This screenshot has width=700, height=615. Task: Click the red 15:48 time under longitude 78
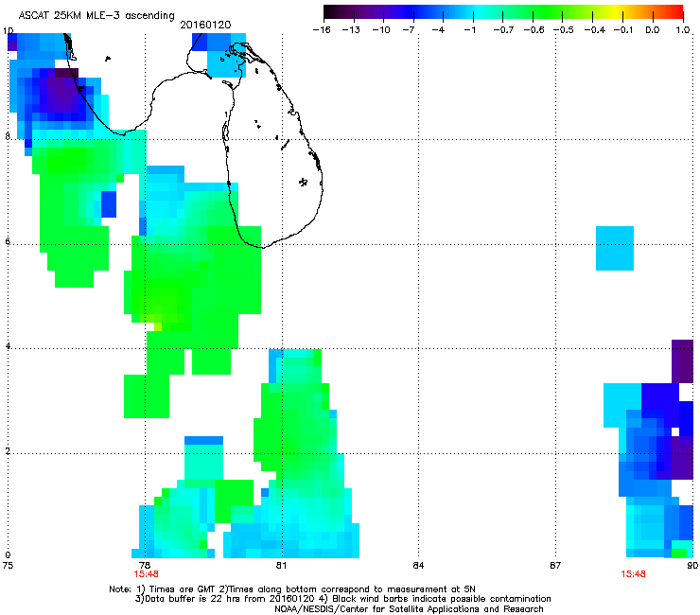(146, 574)
